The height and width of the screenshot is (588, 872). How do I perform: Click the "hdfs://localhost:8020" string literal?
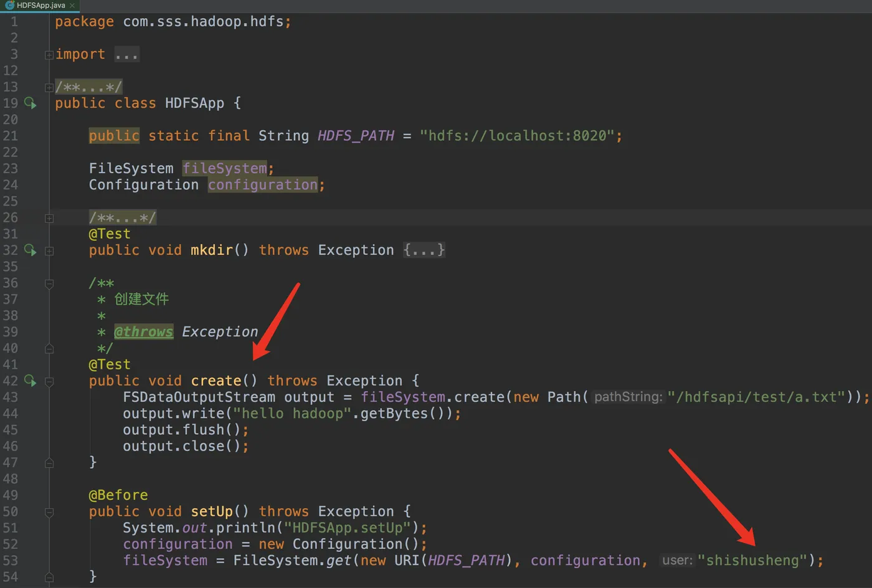517,136
